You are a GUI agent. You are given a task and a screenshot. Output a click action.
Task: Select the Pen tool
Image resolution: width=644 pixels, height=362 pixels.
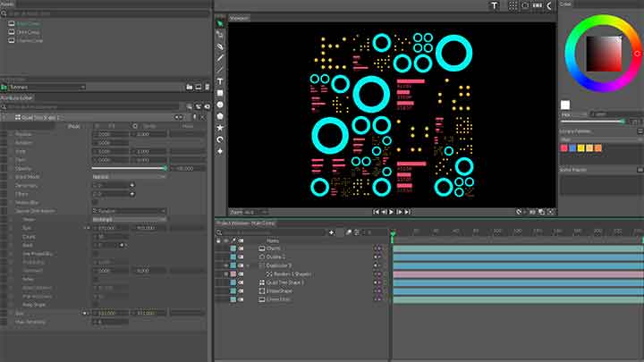(x=220, y=46)
